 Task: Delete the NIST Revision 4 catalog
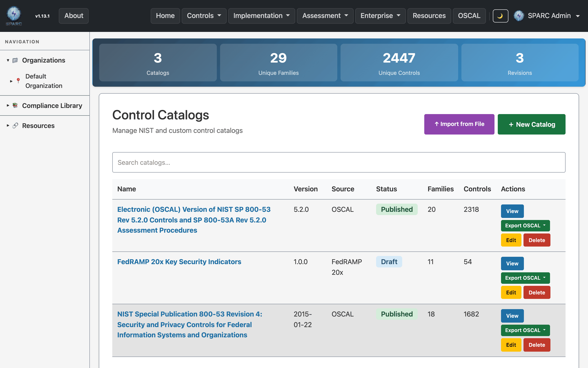click(x=537, y=345)
